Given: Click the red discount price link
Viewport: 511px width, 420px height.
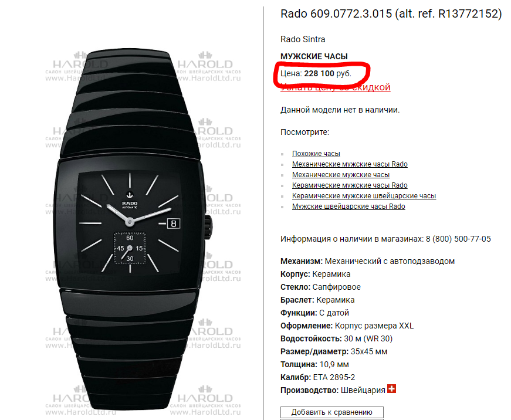Looking at the screenshot, I should pos(336,87).
